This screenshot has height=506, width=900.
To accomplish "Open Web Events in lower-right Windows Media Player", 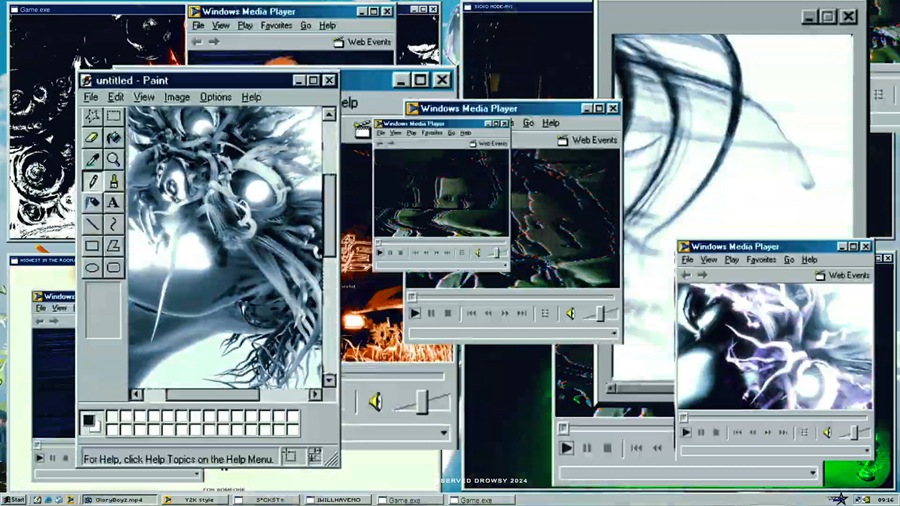I will click(x=843, y=275).
